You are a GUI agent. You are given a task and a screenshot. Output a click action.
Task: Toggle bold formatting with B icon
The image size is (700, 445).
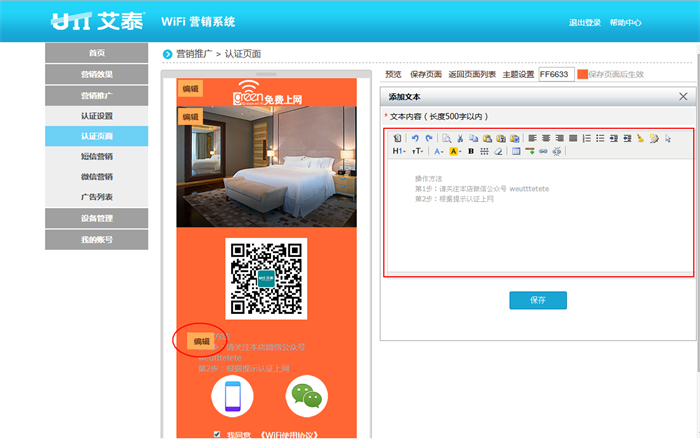(471, 151)
